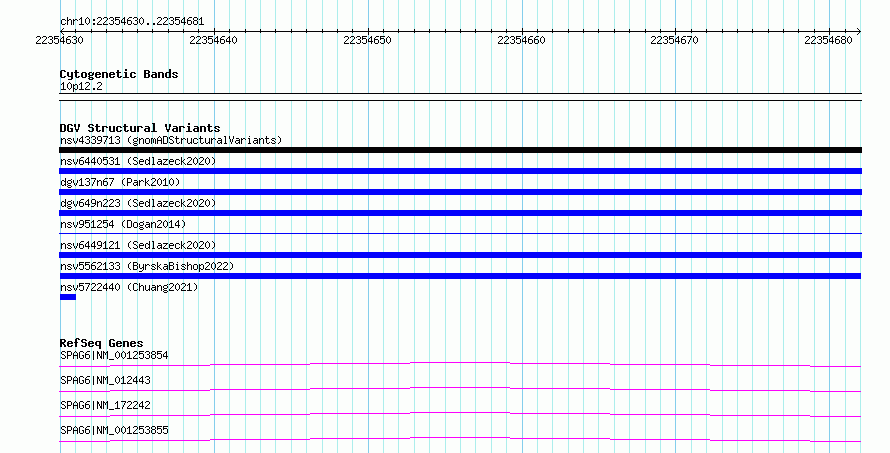Image resolution: width=890 pixels, height=453 pixels.
Task: Click the ruler's right end arrow
Action: (858, 31)
